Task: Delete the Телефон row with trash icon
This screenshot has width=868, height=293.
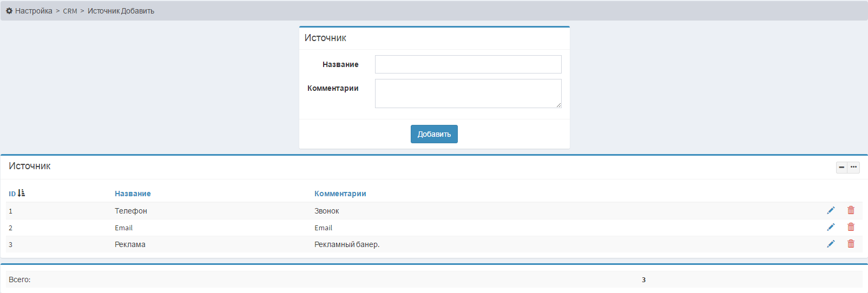Action: click(851, 210)
